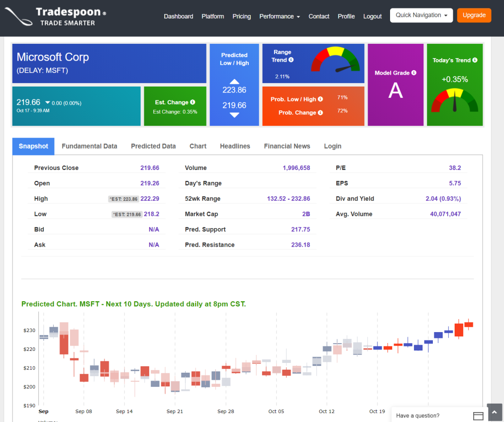The width and height of the screenshot is (504, 422).
Task: Open the Quick Navigation dropdown
Action: pos(421,15)
